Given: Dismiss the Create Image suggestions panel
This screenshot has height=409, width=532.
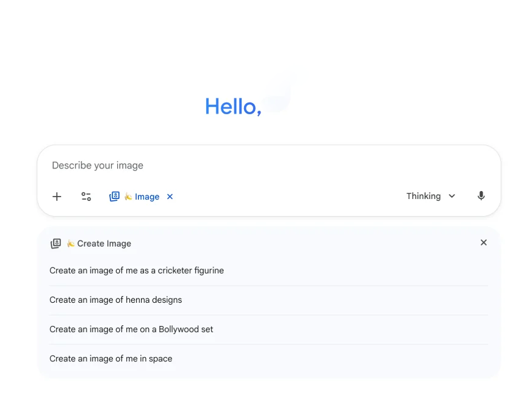Looking at the screenshot, I should click(483, 242).
